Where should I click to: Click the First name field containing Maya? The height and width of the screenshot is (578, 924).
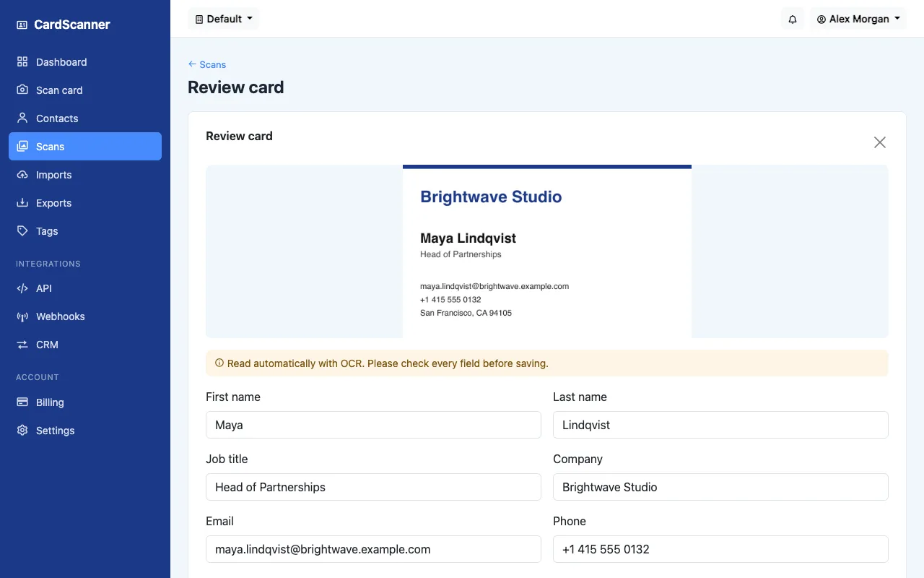[373, 425]
